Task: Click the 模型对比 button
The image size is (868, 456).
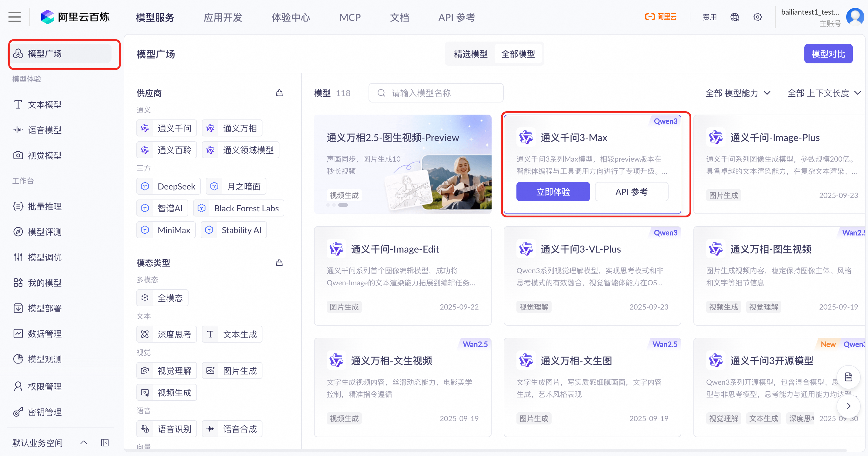Action: tap(828, 54)
